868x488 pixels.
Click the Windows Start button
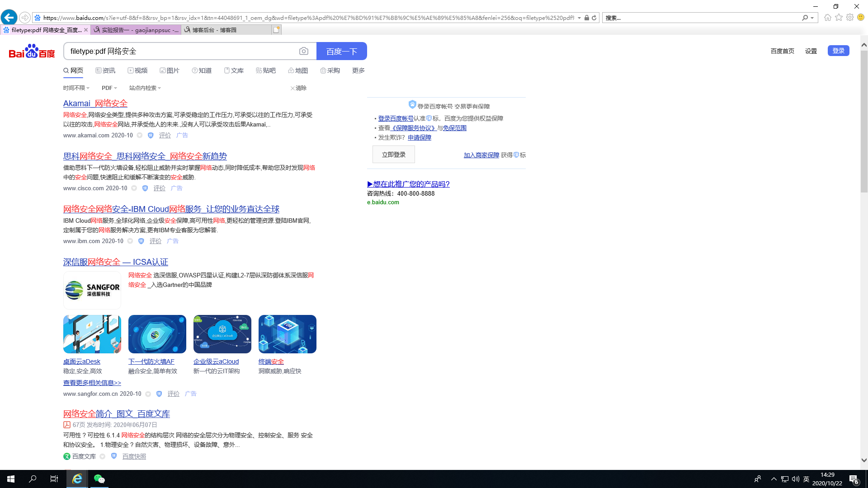coord(11,479)
